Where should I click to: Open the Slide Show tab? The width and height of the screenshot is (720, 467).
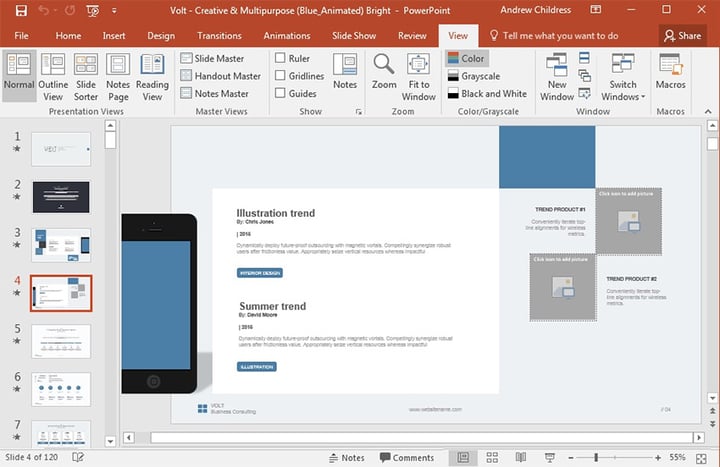[x=354, y=36]
